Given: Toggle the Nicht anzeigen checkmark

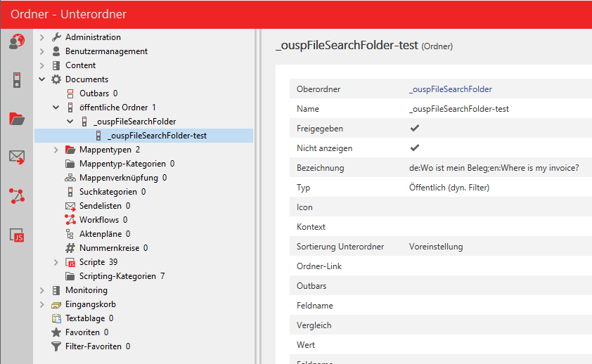Looking at the screenshot, I should [415, 148].
